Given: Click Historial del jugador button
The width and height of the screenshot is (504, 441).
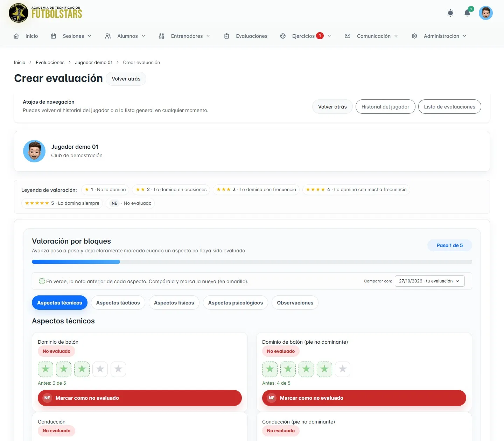Looking at the screenshot, I should [x=385, y=107].
